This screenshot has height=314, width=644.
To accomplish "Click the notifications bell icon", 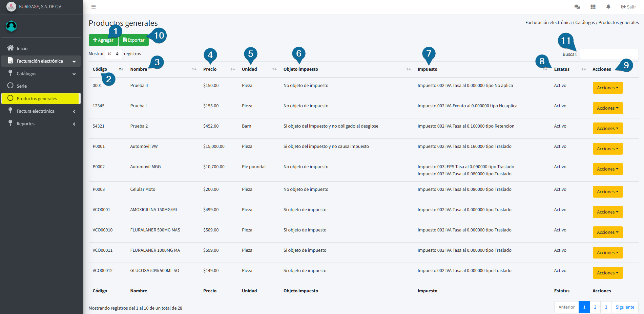I will point(608,7).
